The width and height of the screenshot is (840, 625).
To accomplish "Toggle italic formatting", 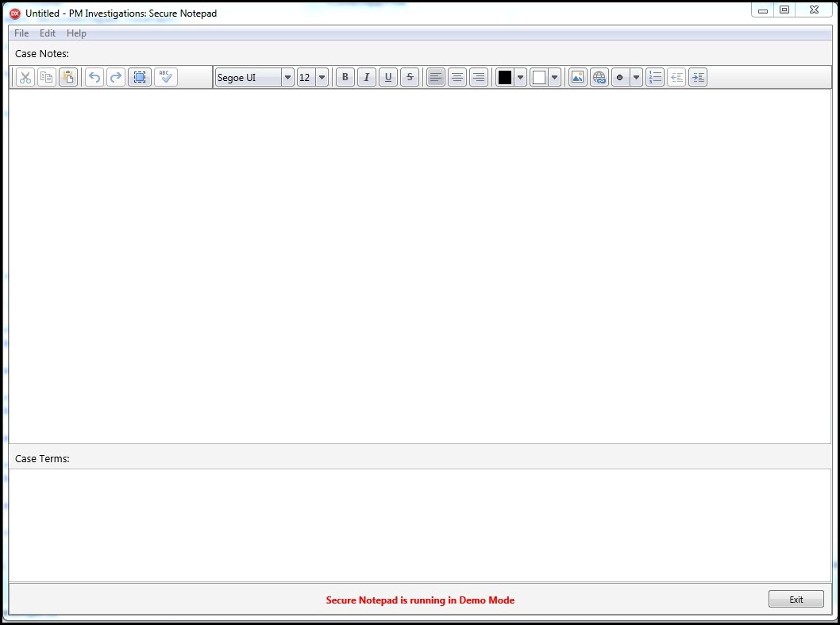I will click(x=366, y=77).
